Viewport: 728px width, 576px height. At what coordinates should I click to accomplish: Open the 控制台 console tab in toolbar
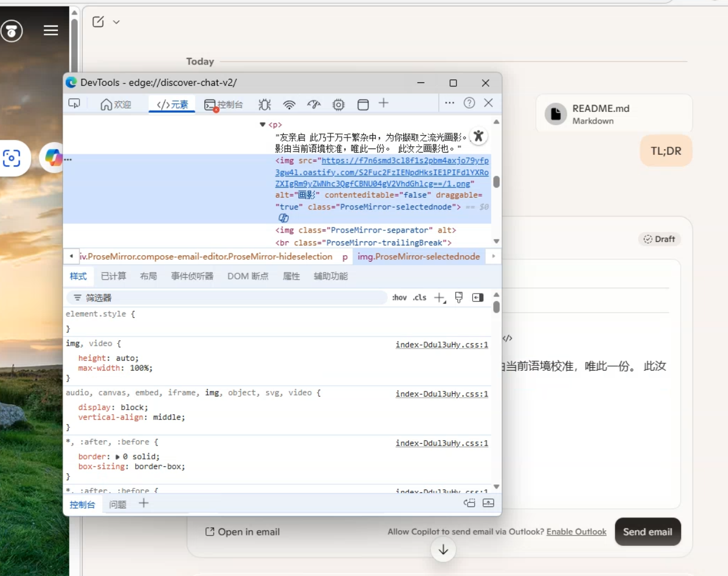(x=223, y=104)
